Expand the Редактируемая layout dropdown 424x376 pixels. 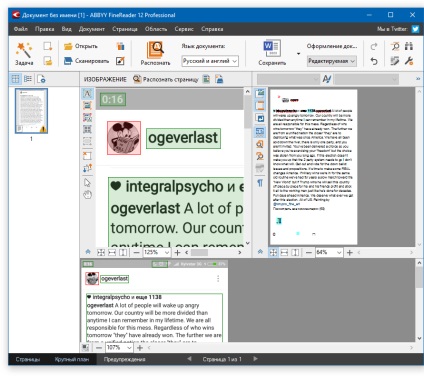pyautogui.click(x=331, y=61)
